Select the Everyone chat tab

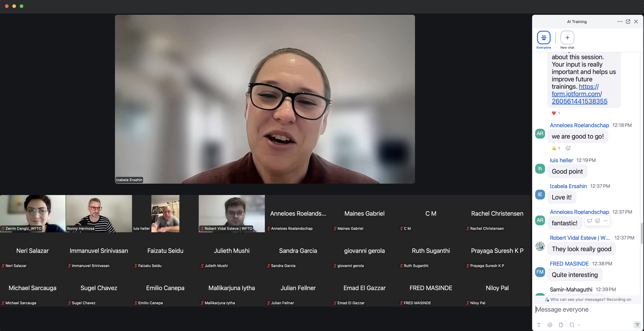[x=544, y=38]
